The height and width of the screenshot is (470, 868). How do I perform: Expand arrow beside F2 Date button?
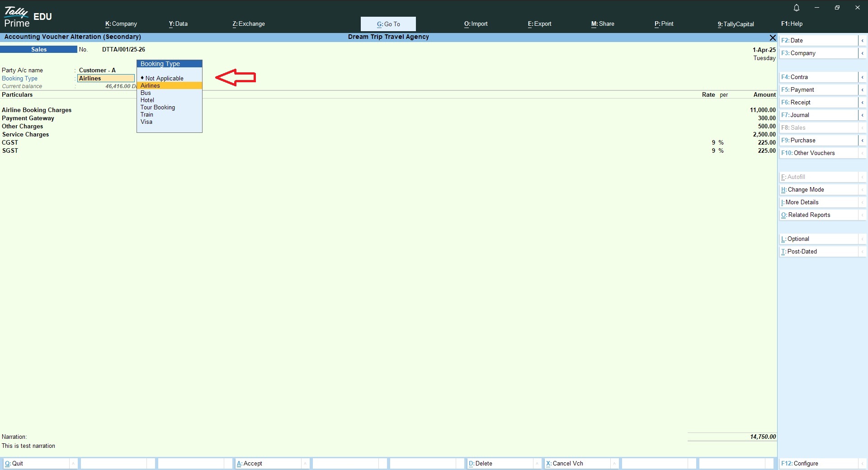[x=862, y=41]
